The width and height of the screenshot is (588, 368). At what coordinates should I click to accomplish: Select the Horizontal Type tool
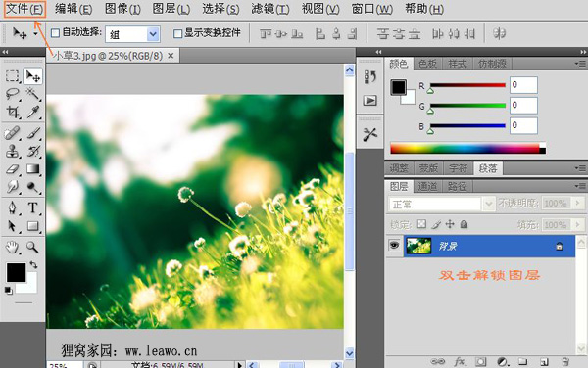coord(33,207)
